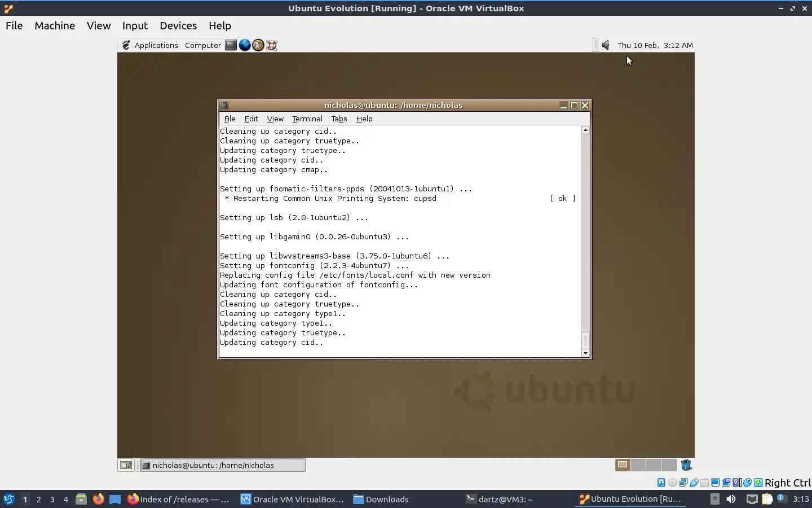Viewport: 812px width, 508px height.
Task: Click host tray notification alert icon
Action: (x=782, y=498)
